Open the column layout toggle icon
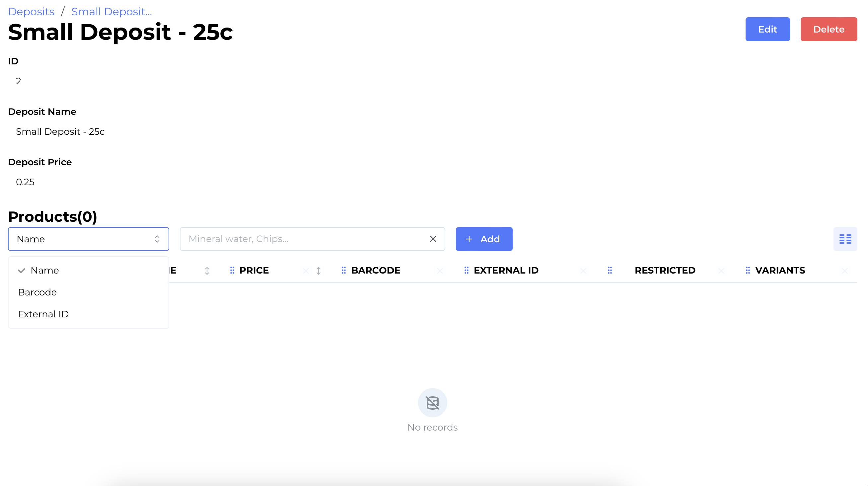The image size is (868, 486). click(x=845, y=239)
